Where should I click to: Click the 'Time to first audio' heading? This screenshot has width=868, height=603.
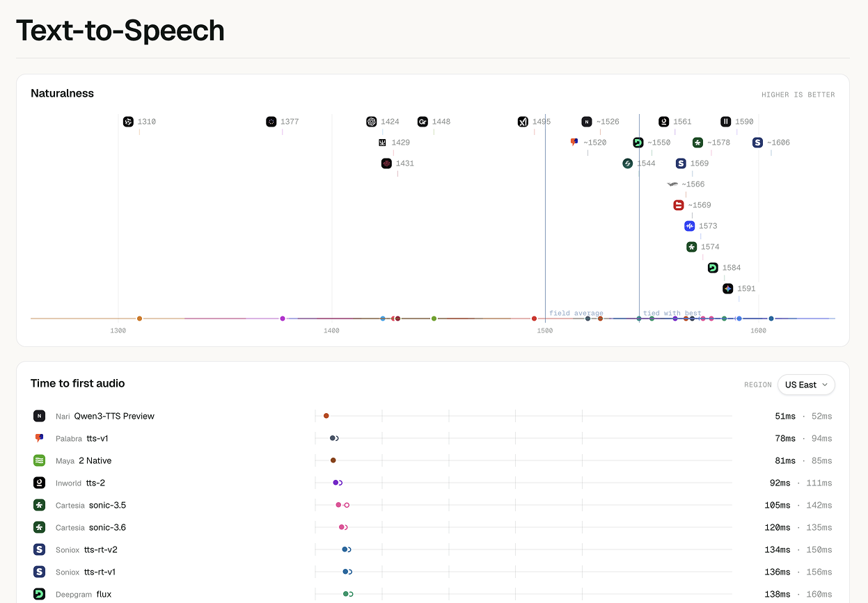[78, 383]
